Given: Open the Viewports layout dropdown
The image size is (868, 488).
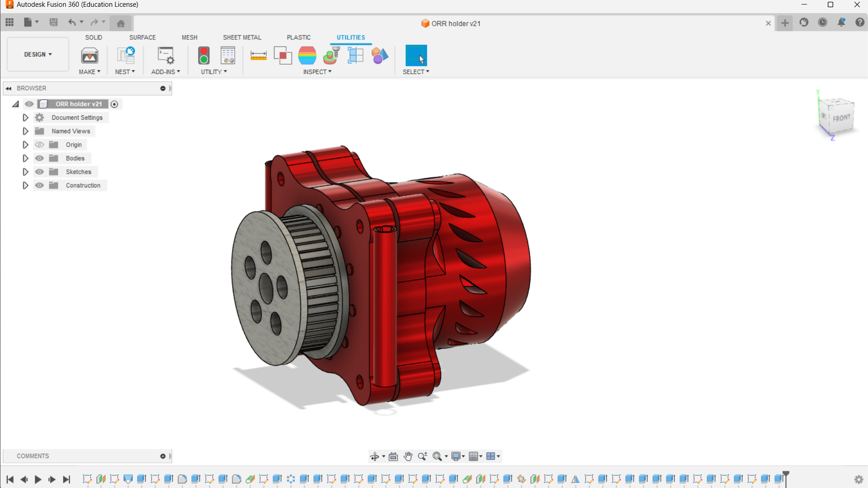Looking at the screenshot, I should point(493,456).
